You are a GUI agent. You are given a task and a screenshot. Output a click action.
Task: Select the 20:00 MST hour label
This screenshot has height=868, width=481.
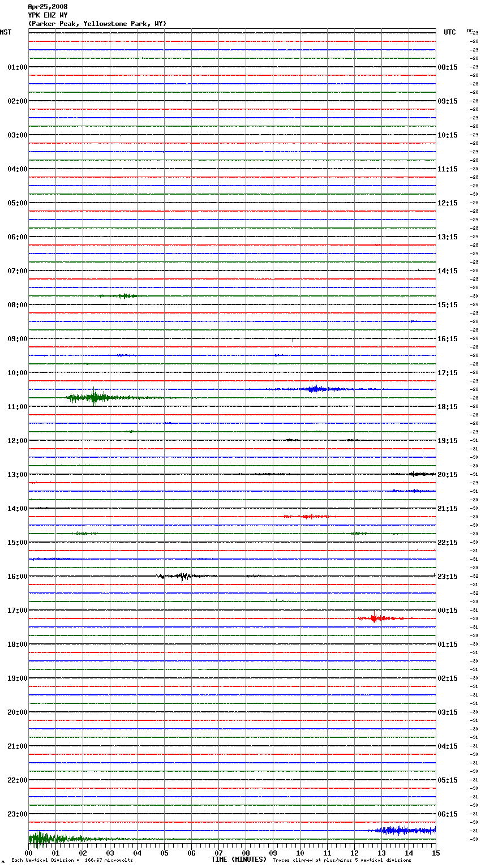[18, 712]
